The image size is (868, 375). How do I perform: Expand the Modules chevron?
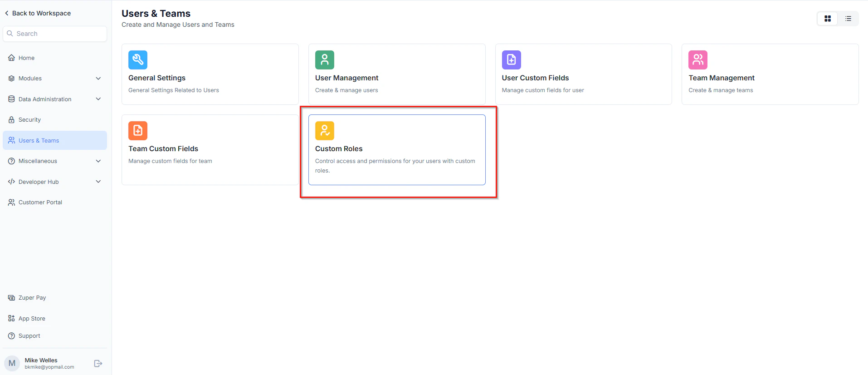[98, 79]
